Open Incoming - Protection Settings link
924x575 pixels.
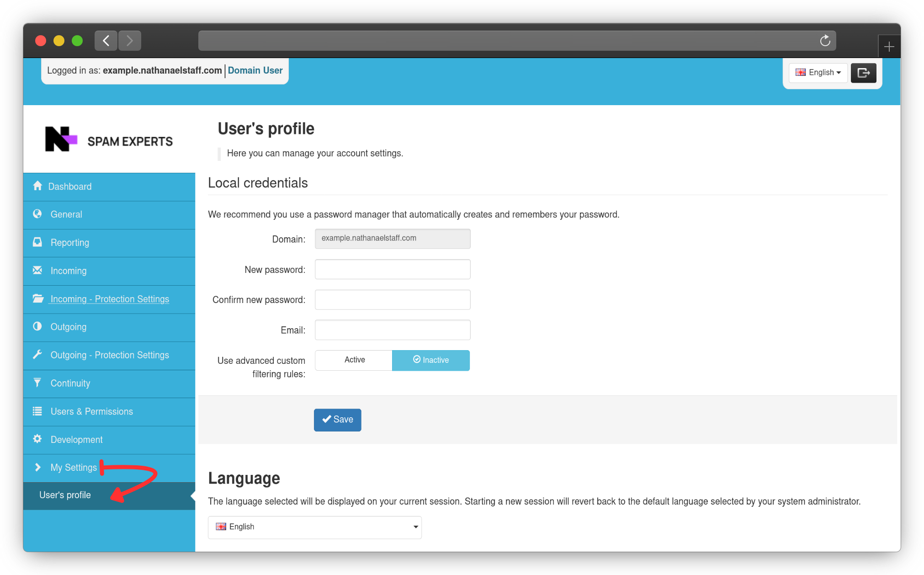click(x=110, y=299)
